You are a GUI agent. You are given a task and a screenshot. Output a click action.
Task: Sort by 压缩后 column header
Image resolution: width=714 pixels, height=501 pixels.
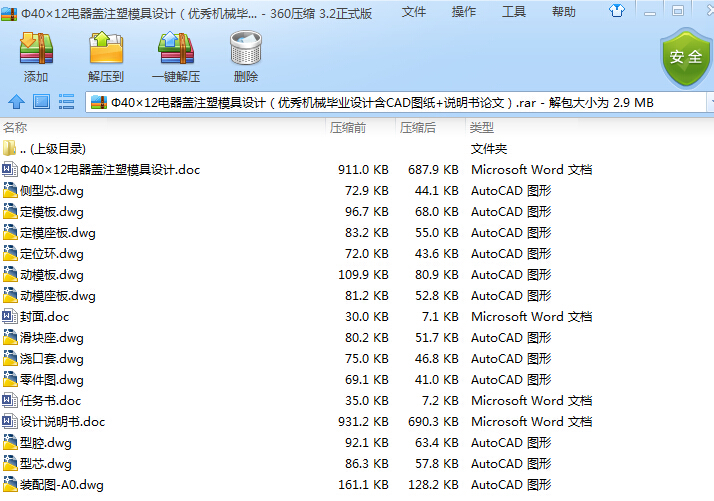pyautogui.click(x=430, y=128)
